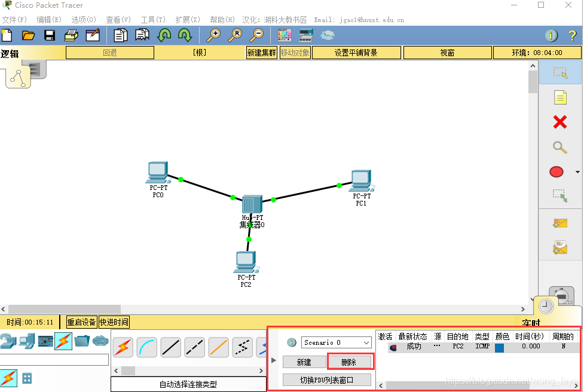Select the Resize Shape tool

tap(559, 195)
